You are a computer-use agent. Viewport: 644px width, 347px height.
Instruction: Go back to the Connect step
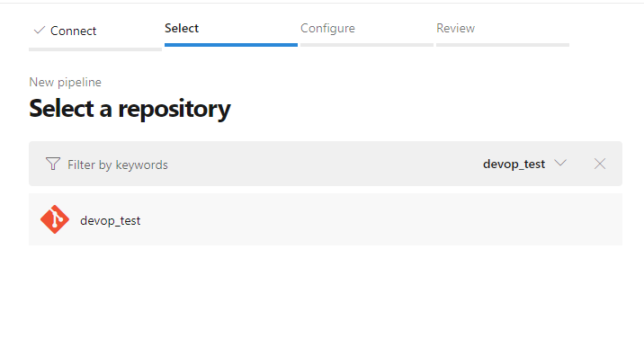(73, 31)
